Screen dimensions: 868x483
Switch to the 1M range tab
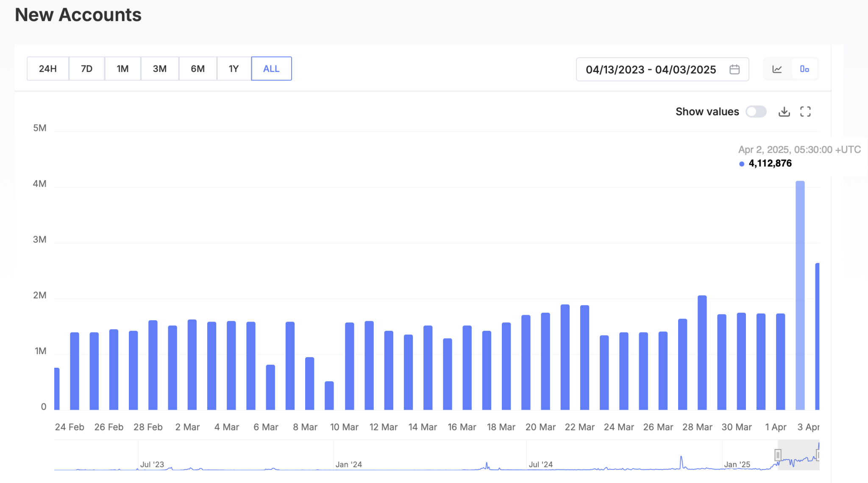pyautogui.click(x=122, y=69)
